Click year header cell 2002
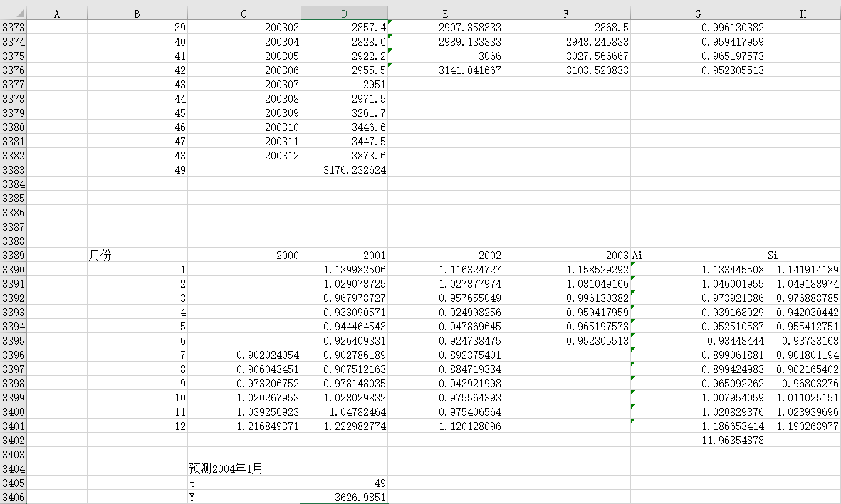 445,256
